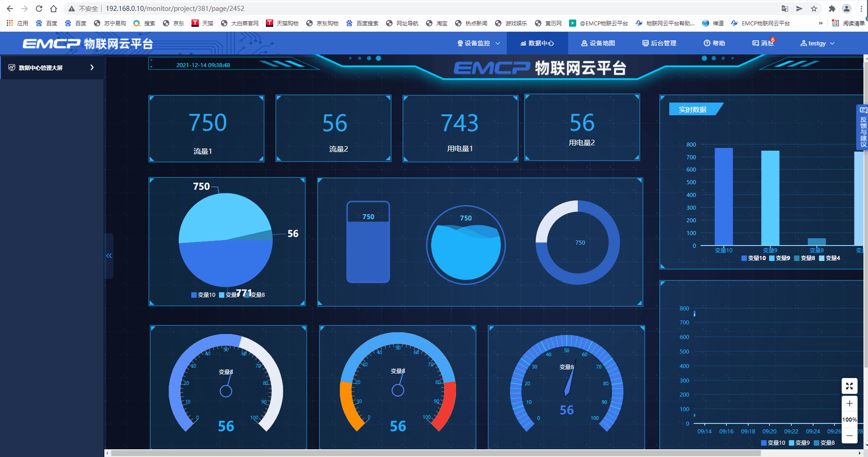Open 设备监控 dropdown menu
868x457 pixels.
(479, 43)
